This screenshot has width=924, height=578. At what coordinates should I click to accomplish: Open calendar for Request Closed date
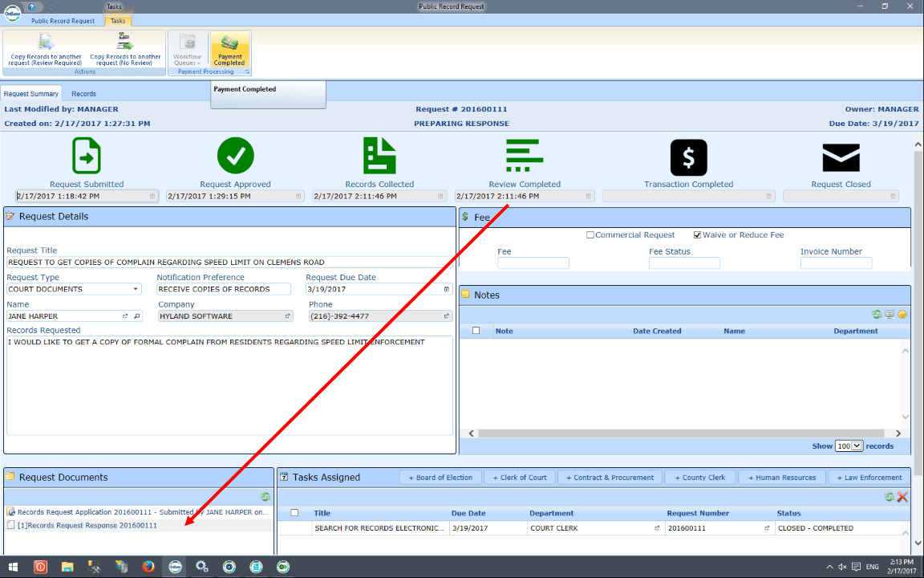[x=893, y=197]
